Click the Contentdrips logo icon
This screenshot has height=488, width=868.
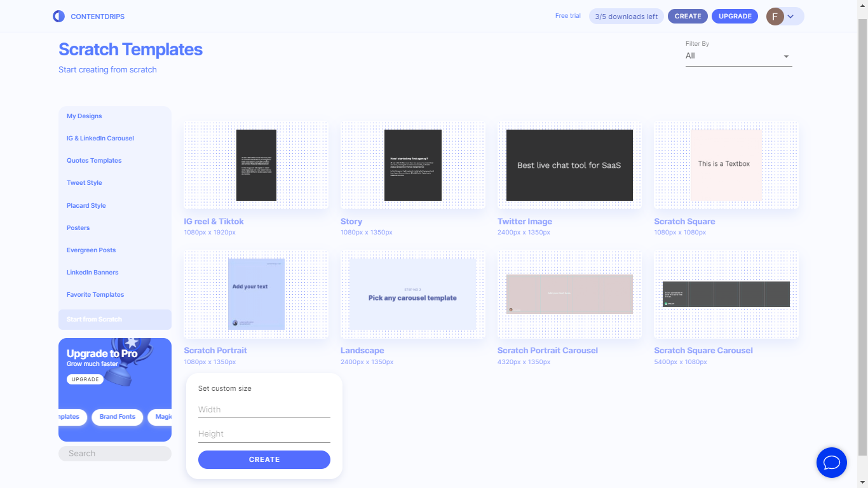(59, 17)
